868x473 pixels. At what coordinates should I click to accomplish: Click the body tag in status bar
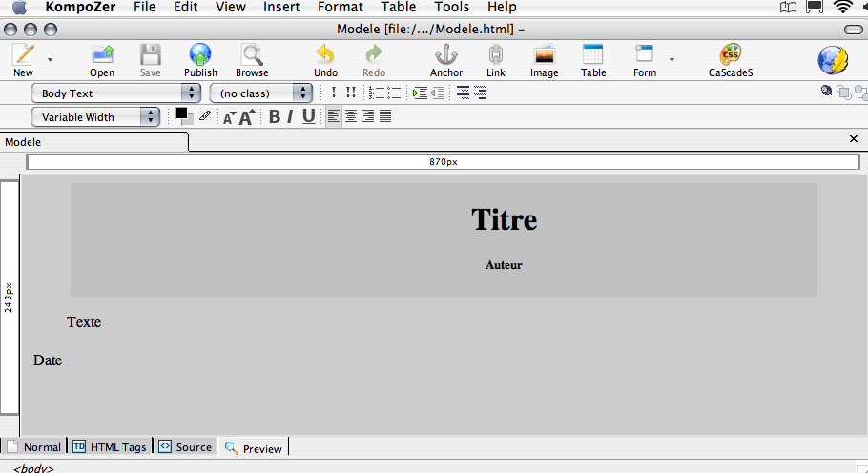[33, 468]
